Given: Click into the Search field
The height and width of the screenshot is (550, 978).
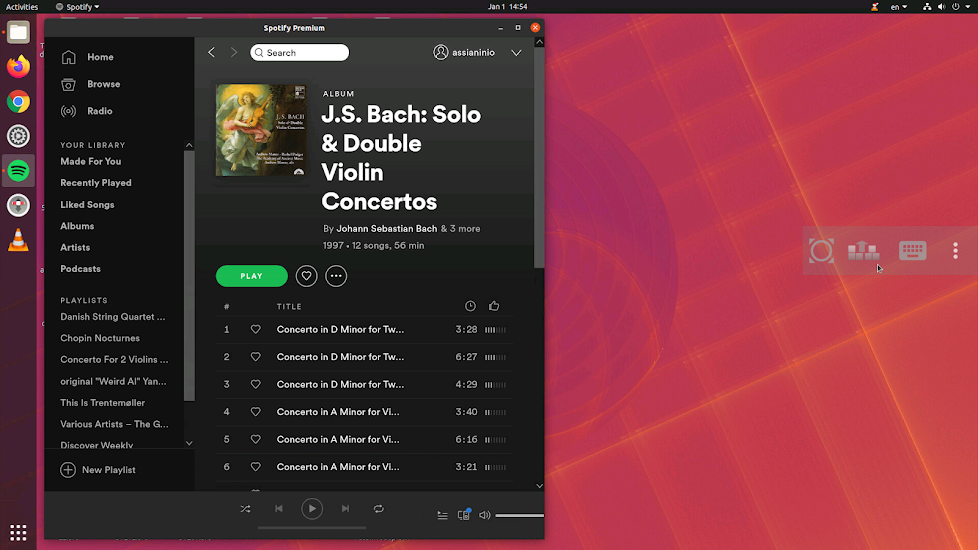Looking at the screenshot, I should 299,52.
